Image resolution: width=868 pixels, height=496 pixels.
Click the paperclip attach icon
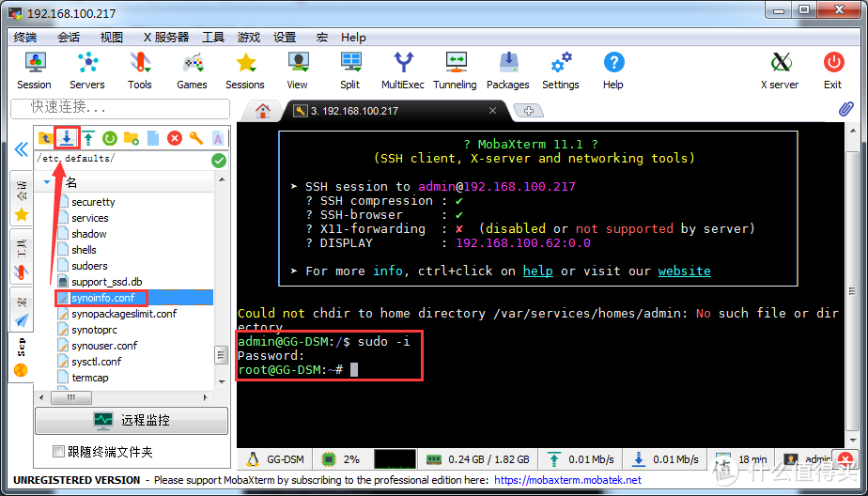pos(845,109)
